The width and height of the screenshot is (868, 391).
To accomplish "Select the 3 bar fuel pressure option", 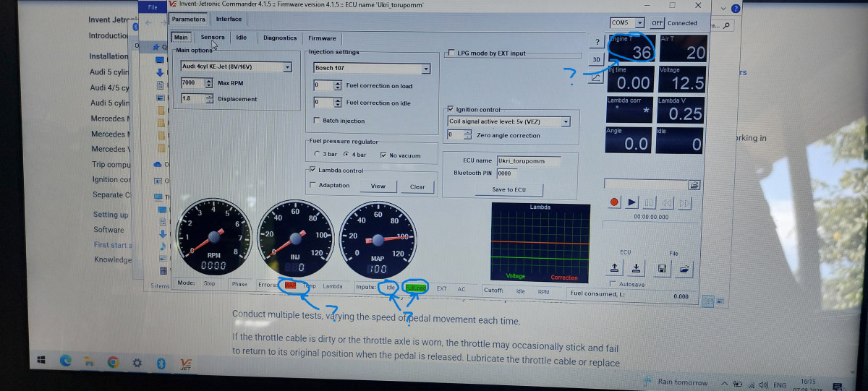I will click(x=317, y=155).
